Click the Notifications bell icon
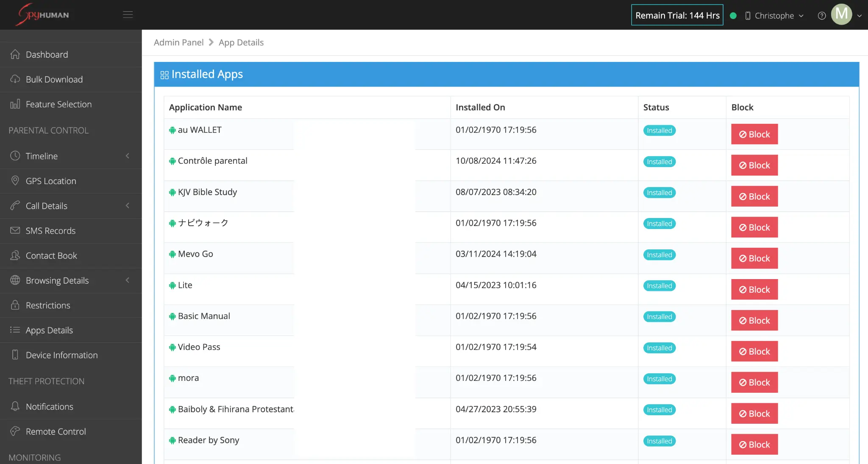The image size is (868, 464). [15, 406]
